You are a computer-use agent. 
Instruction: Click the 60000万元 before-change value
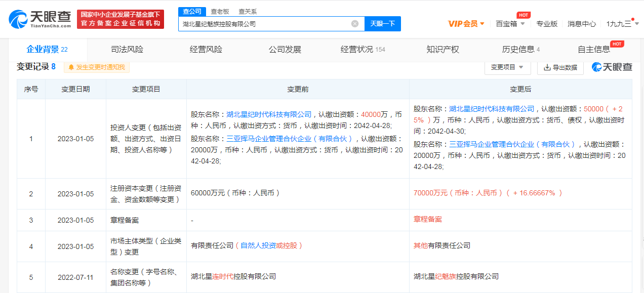click(x=235, y=193)
